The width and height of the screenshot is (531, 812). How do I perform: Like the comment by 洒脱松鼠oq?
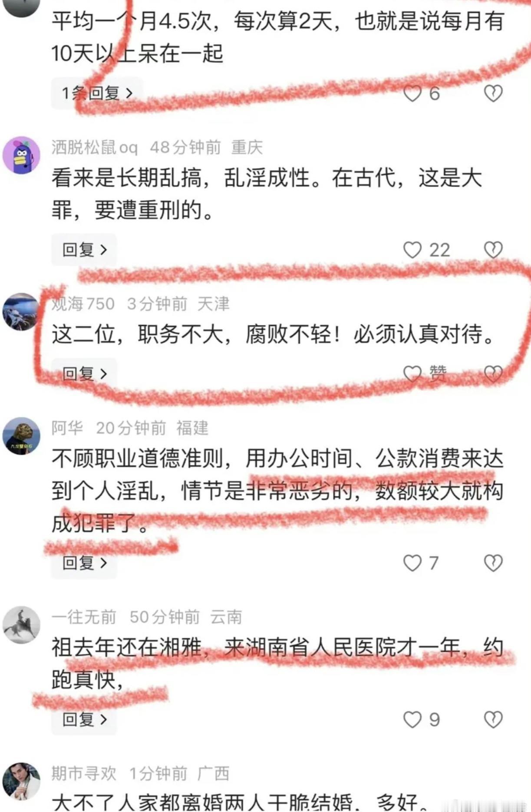[x=412, y=250]
